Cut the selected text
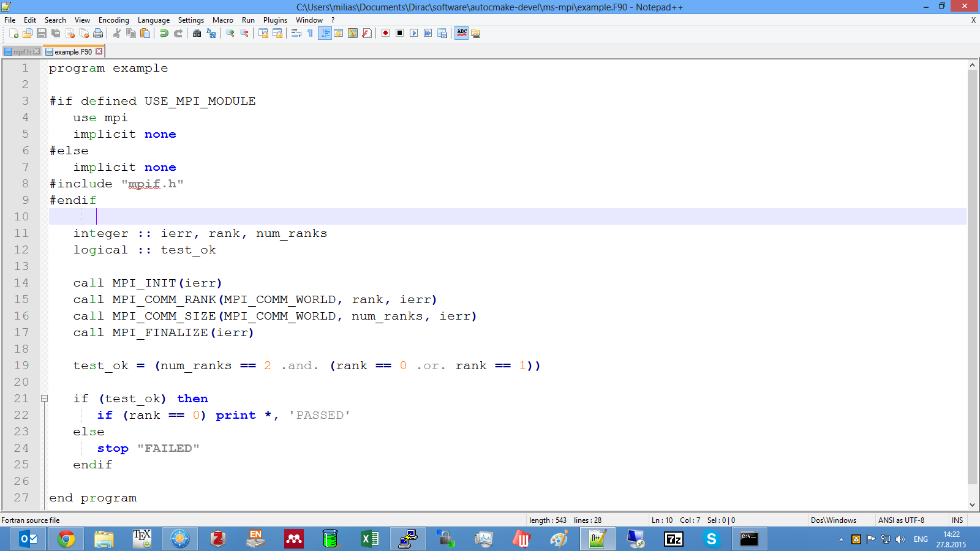 click(118, 34)
